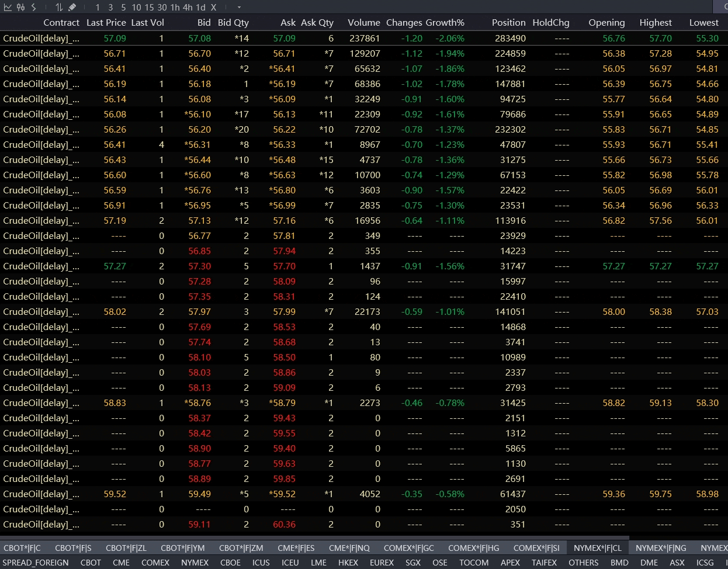
Task: Switch to the 1h chart interval
Action: [x=175, y=8]
